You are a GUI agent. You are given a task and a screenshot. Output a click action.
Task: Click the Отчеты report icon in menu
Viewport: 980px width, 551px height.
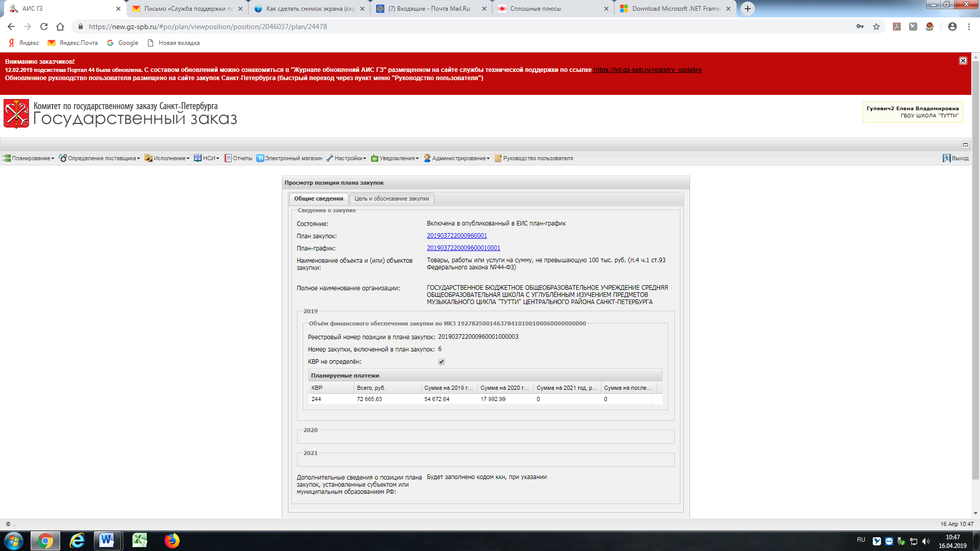click(x=228, y=158)
